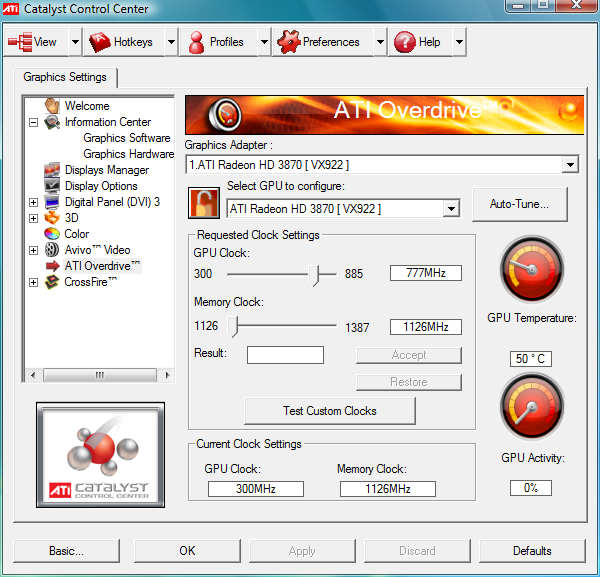This screenshot has height=577, width=600.
Task: Click the Test Custom Clocks button
Action: click(x=330, y=411)
